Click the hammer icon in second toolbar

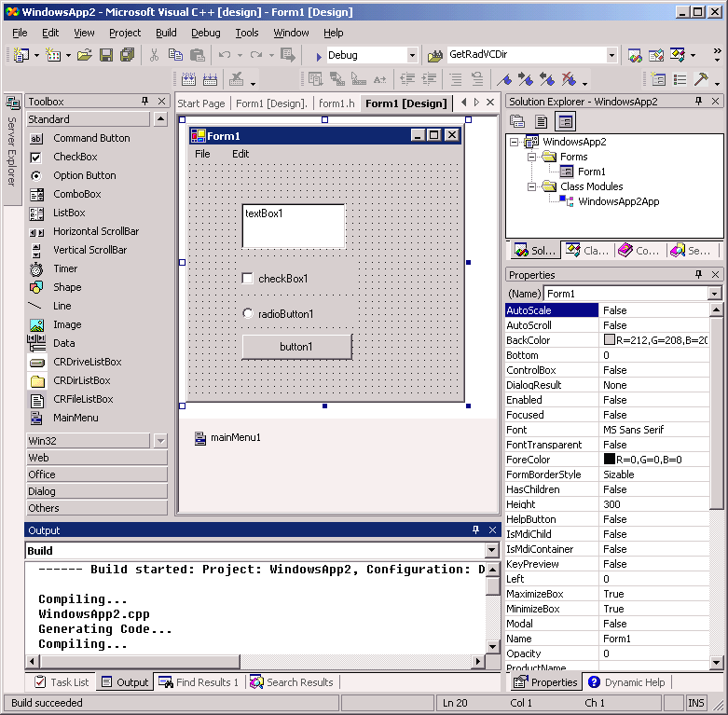pyautogui.click(x=701, y=79)
